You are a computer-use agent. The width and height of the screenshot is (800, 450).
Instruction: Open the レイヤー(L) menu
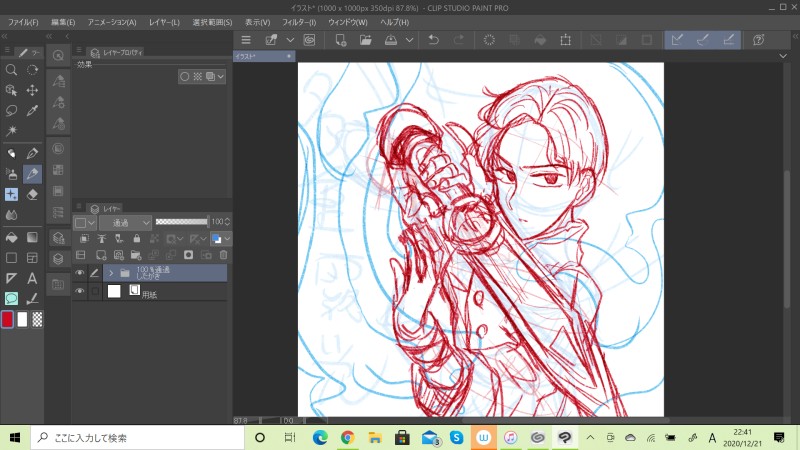tap(164, 22)
